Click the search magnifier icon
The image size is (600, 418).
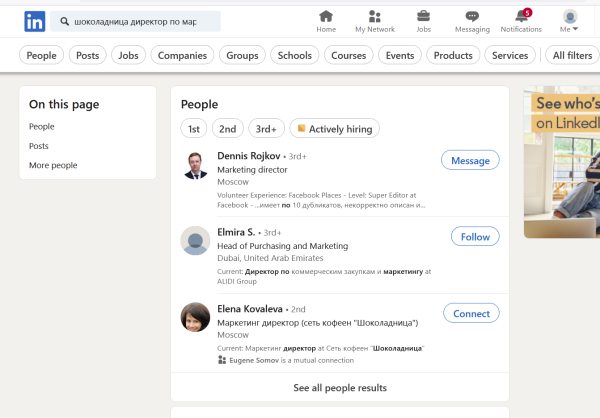tap(65, 21)
